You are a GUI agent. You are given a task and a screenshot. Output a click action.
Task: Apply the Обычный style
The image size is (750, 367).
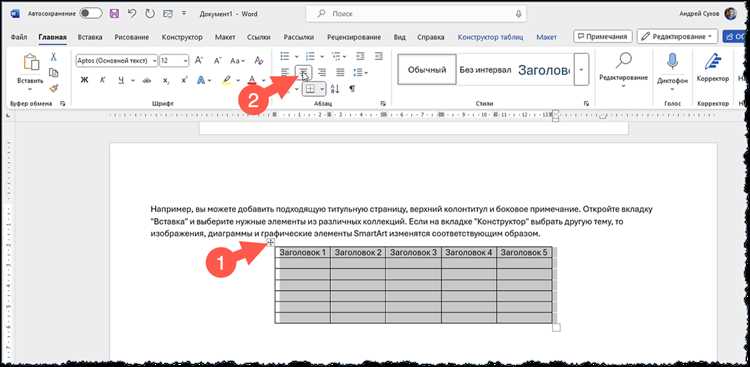[427, 69]
